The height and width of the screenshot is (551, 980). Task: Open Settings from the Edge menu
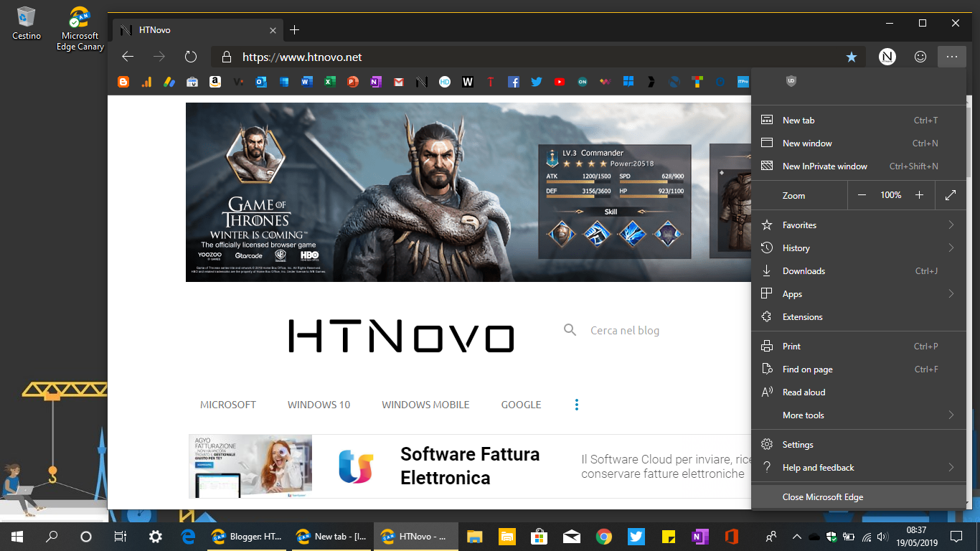coord(858,445)
